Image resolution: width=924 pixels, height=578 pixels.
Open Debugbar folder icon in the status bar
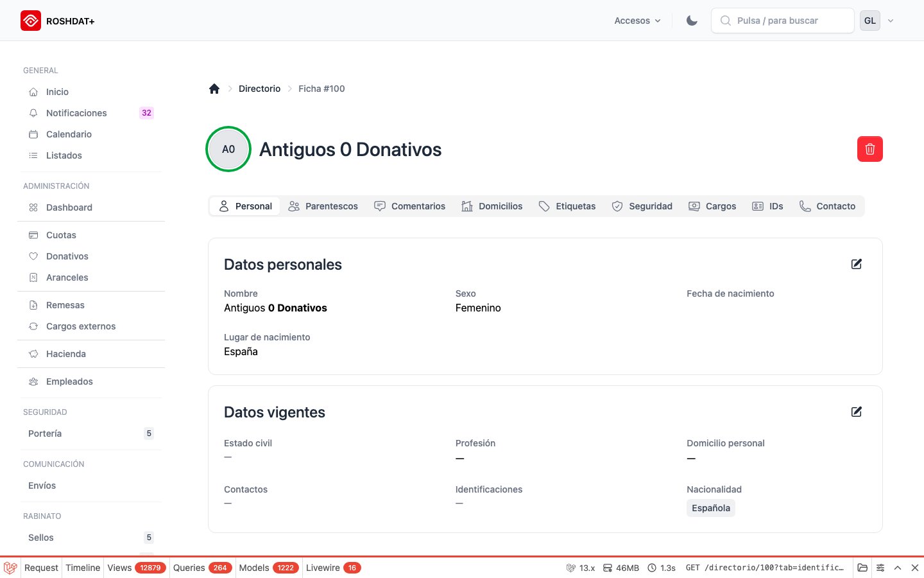point(862,568)
